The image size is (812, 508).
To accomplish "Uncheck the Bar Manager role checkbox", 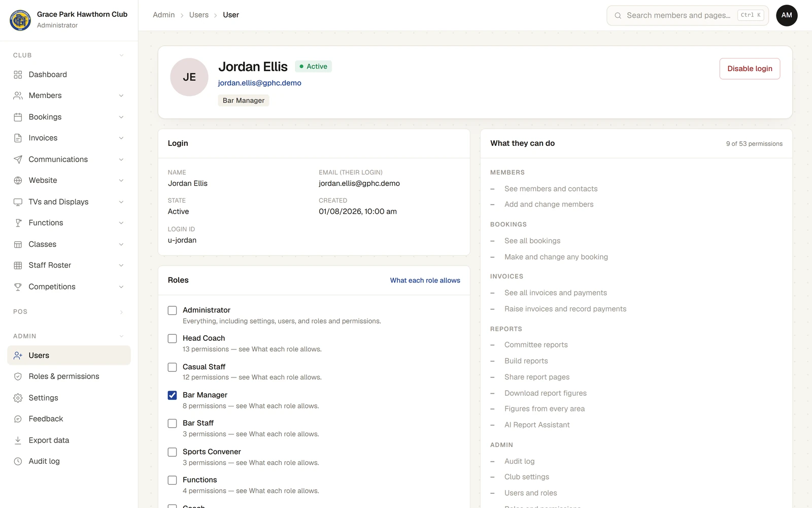I will pyautogui.click(x=173, y=395).
